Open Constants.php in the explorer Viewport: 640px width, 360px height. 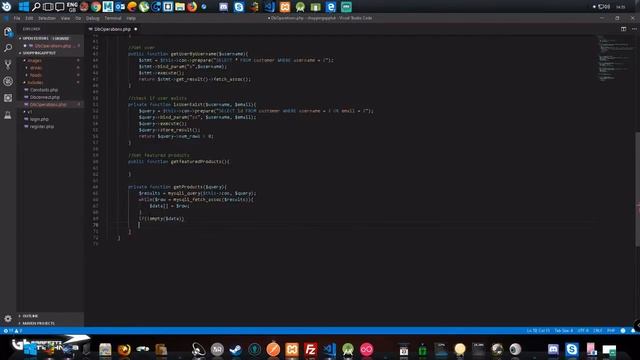(x=44, y=90)
